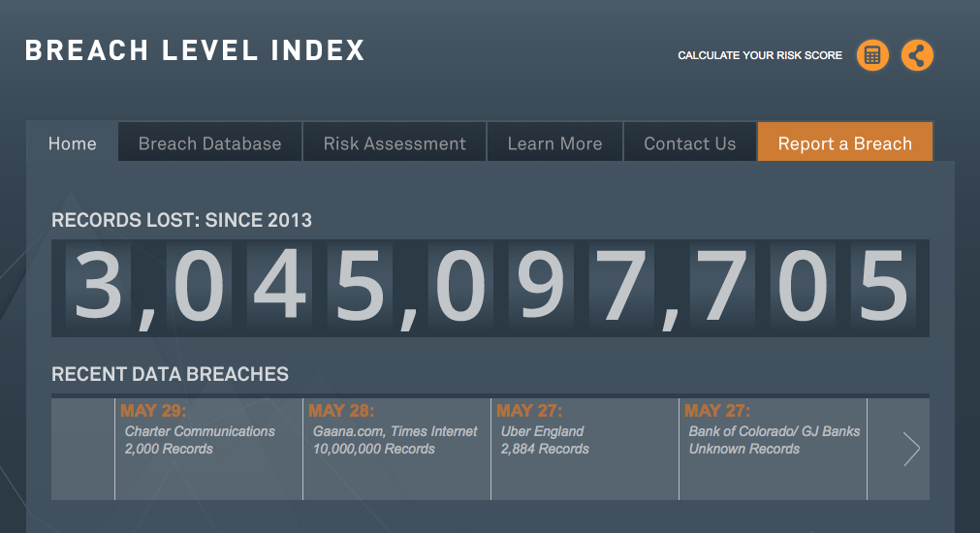980x533 pixels.
Task: Open the Charter Communications breach entry
Action: [x=208, y=449]
